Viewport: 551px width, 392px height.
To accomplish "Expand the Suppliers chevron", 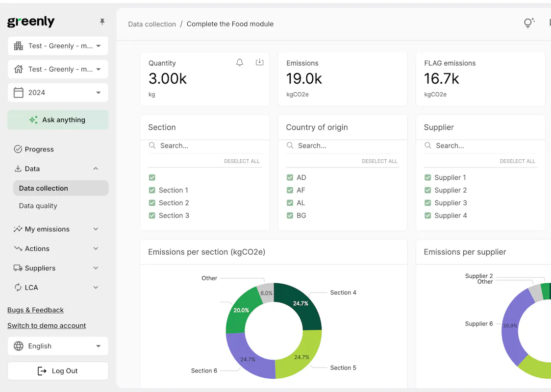I will [x=96, y=268].
